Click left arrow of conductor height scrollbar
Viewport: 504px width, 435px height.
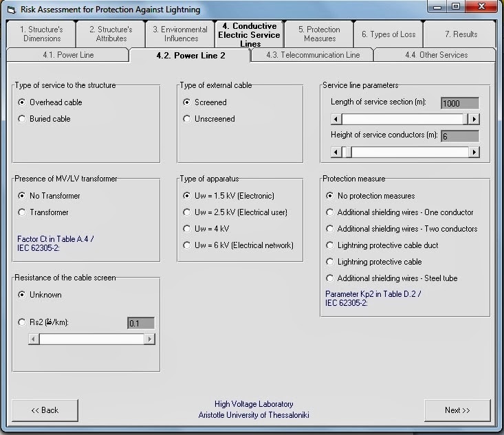[336, 152]
